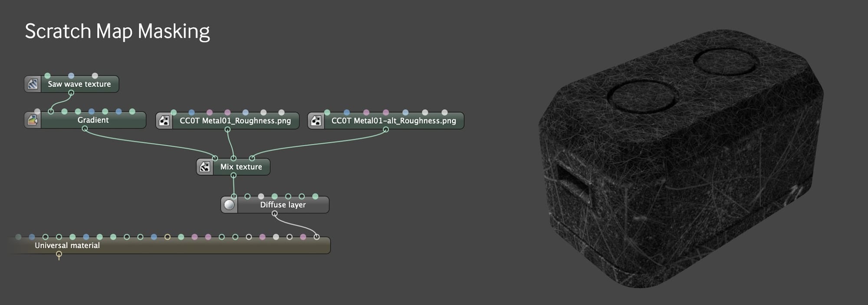The height and width of the screenshot is (305, 868).
Task: Click the Gradient node output pin
Action: point(85,129)
